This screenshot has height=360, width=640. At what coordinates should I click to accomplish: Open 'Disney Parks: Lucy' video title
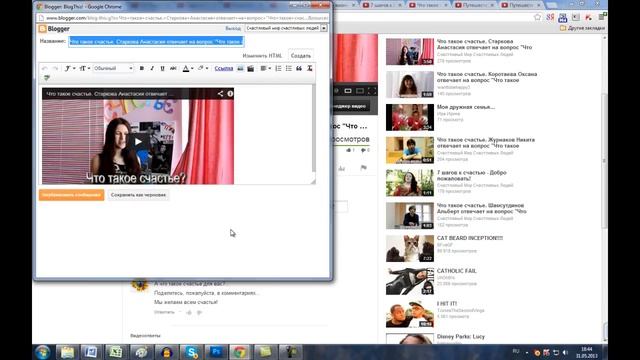461,336
